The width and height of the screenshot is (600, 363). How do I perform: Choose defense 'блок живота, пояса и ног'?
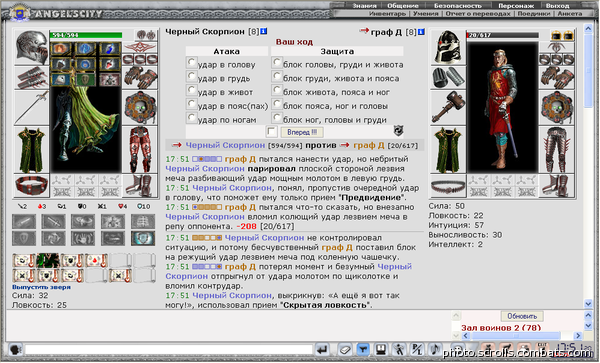276,90
